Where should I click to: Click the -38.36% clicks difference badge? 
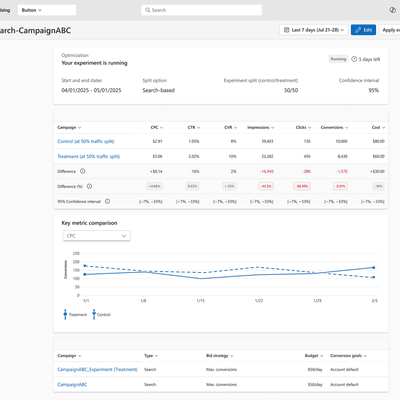tap(302, 186)
